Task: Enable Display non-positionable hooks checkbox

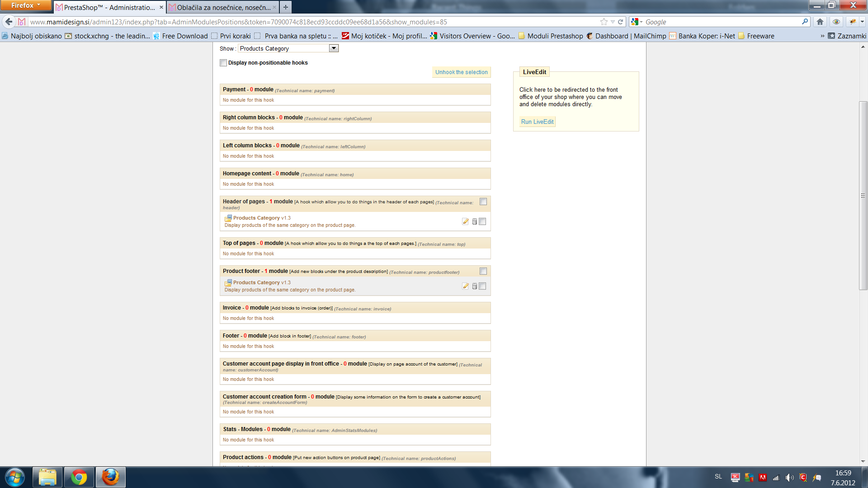Action: coord(223,63)
